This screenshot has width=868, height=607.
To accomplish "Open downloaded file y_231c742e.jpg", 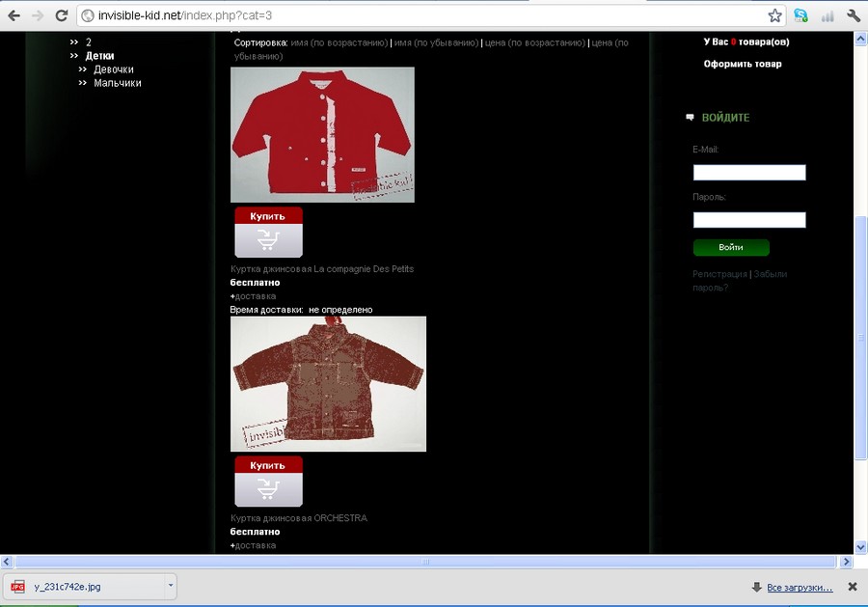I will point(83,587).
